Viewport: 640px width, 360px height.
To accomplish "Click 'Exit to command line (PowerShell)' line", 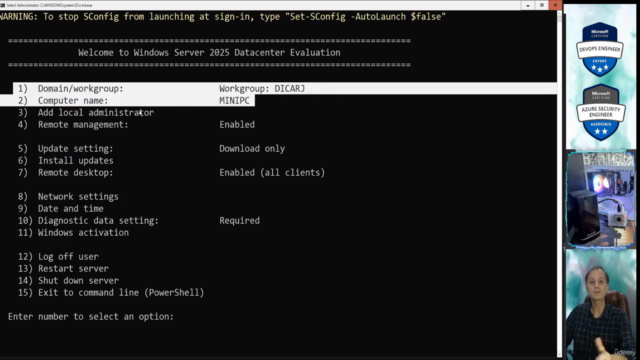I will [x=111, y=293].
